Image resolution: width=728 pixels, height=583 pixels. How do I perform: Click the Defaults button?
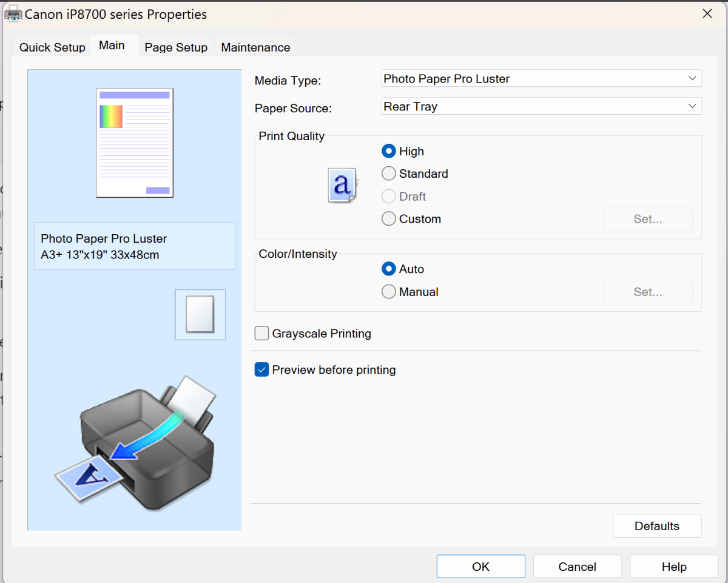pyautogui.click(x=656, y=526)
